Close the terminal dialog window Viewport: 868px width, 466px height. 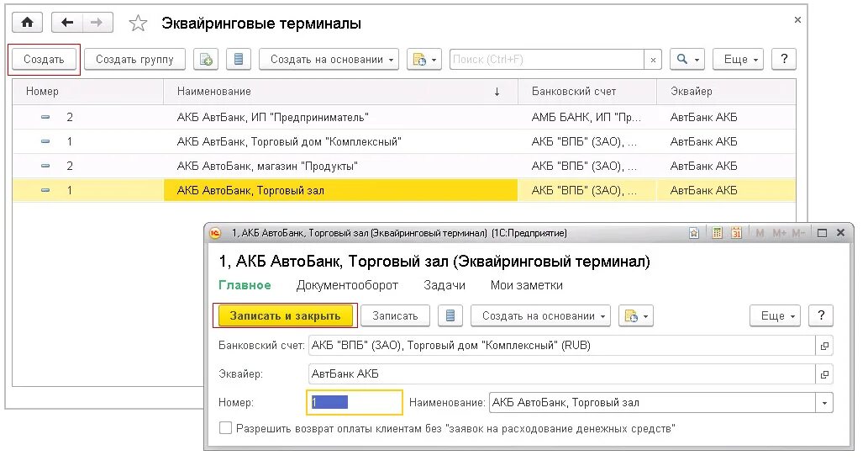click(840, 233)
